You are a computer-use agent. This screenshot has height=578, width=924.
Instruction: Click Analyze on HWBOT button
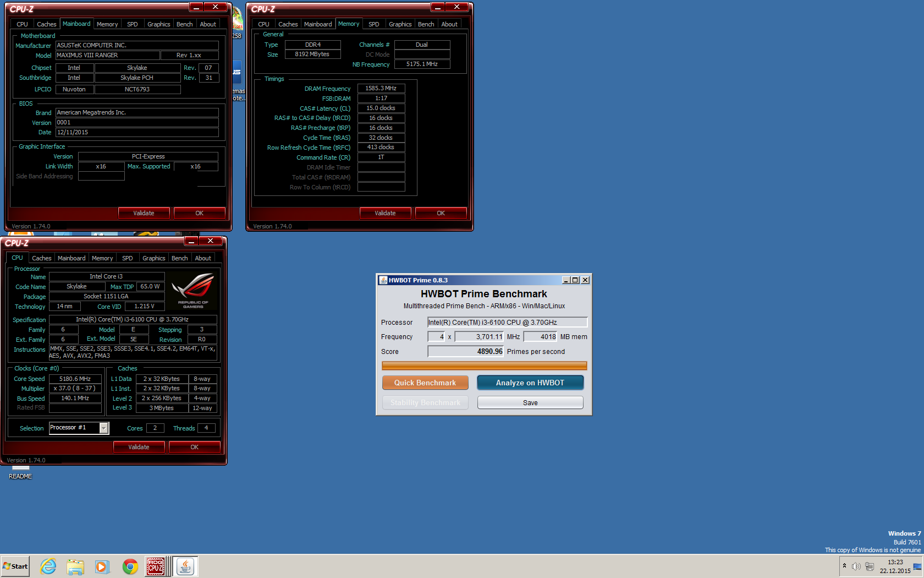click(530, 383)
